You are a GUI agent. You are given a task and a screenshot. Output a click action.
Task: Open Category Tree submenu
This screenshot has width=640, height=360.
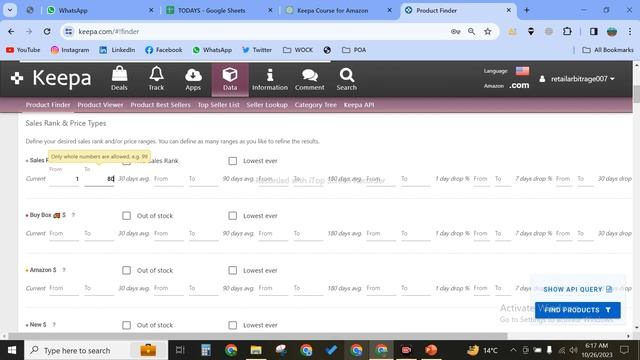click(316, 105)
